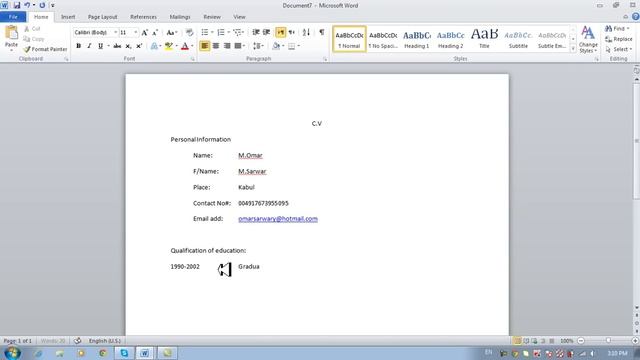Open the Change Case dropdown

coord(172,32)
